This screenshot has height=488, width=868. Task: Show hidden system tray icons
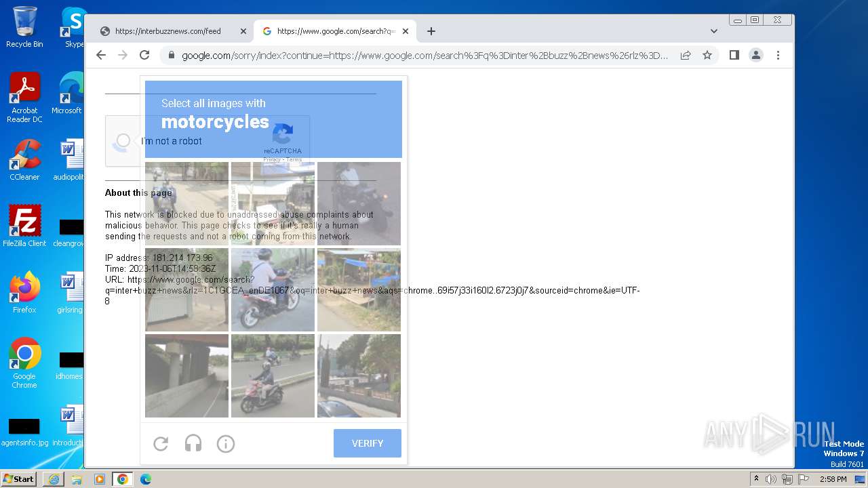(756, 479)
